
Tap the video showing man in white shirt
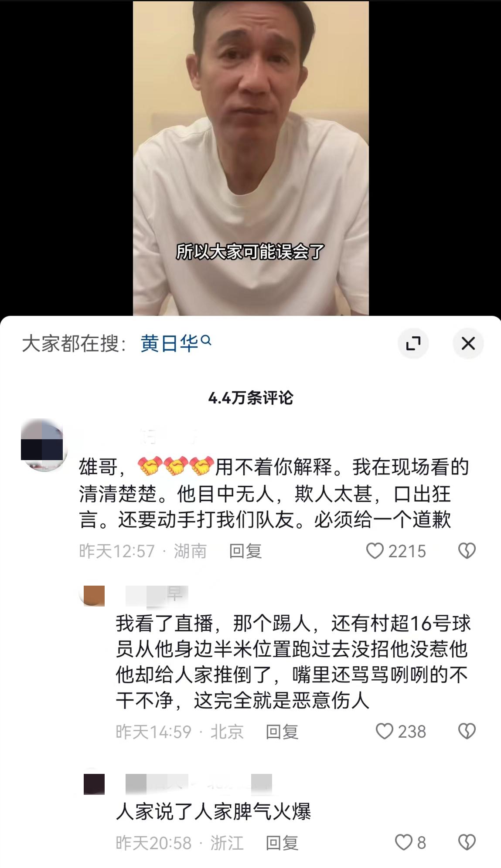coord(251,158)
